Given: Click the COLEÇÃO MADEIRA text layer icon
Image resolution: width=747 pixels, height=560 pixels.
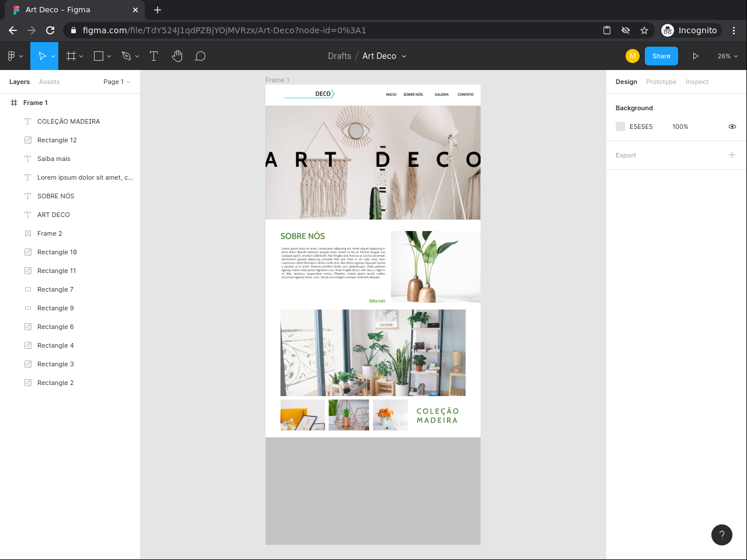Looking at the screenshot, I should (27, 121).
